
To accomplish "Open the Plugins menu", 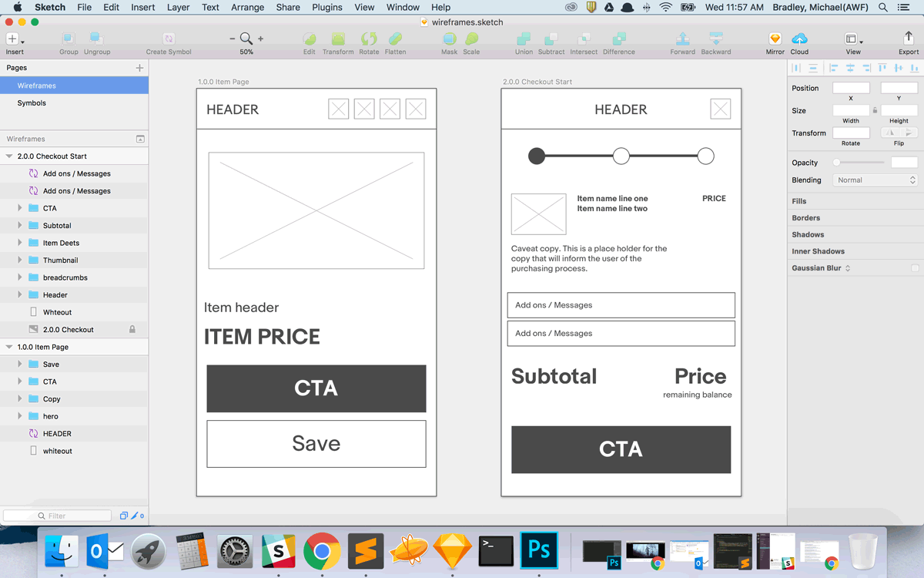I will [327, 7].
